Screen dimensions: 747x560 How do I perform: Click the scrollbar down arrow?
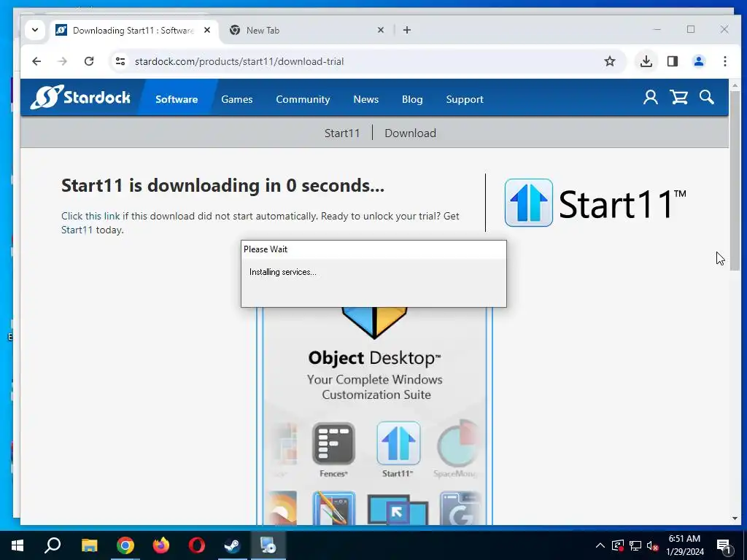point(735,518)
